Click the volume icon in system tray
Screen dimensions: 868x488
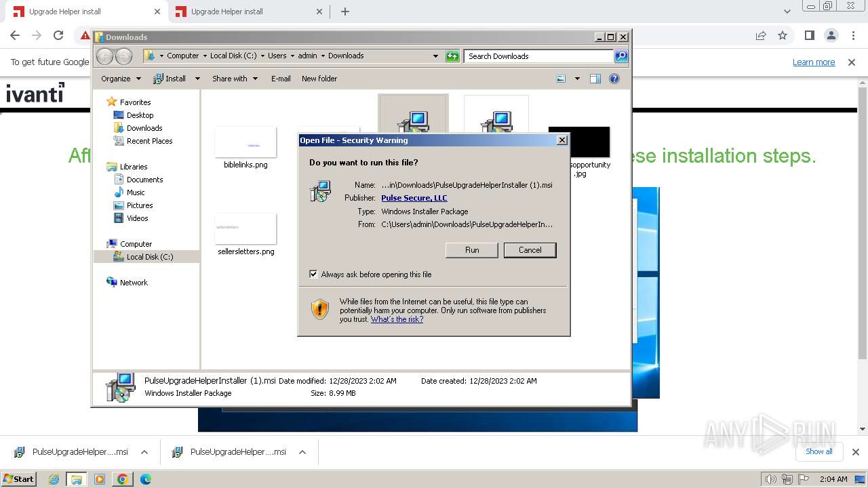(771, 479)
